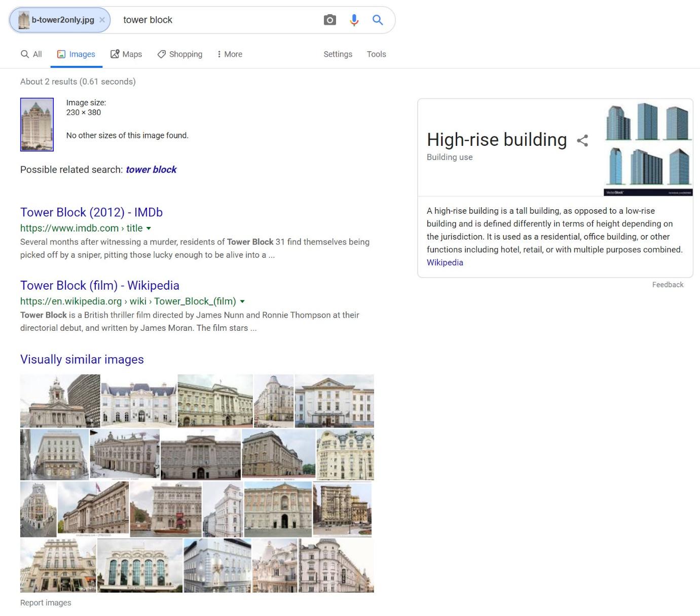Open 'Tower Block (film) - Wikipedia' result
This screenshot has width=700, height=616.
coord(100,285)
